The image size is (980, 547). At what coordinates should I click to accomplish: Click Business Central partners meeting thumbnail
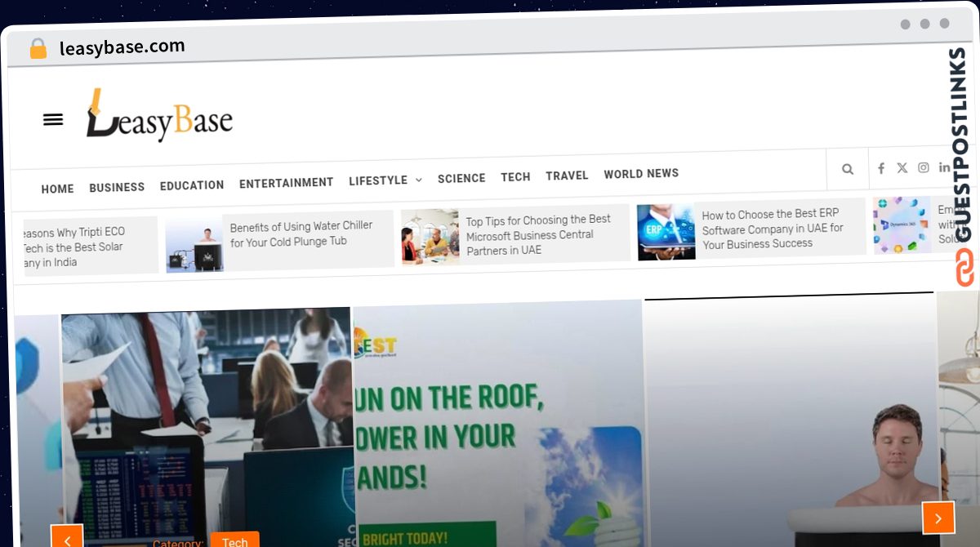coord(430,237)
